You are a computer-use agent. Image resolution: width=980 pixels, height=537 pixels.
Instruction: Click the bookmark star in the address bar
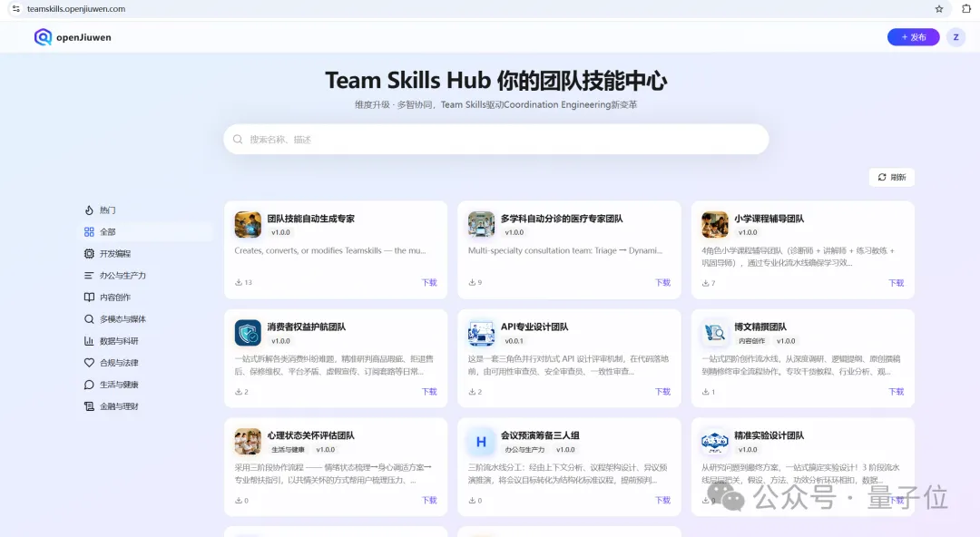coord(939,8)
